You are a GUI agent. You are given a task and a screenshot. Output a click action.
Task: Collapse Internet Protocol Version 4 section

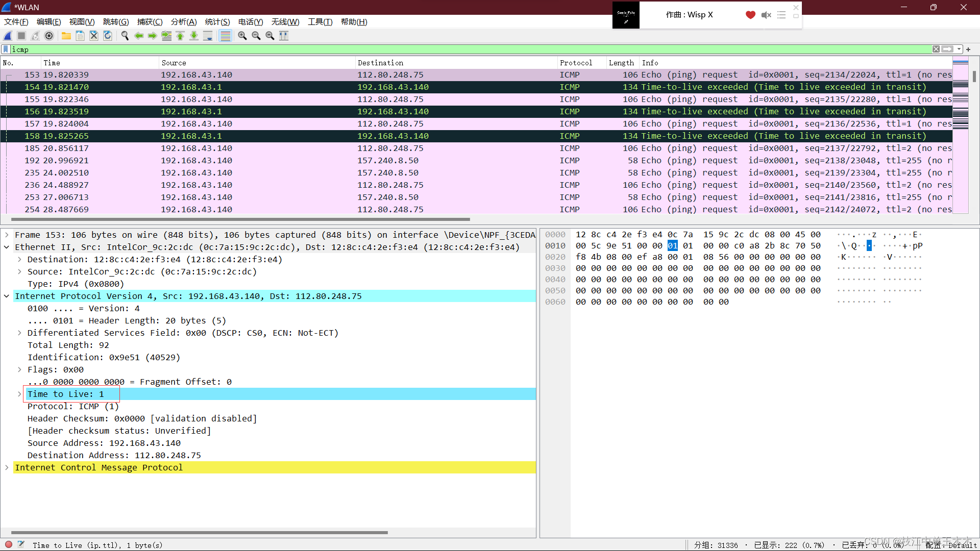(7, 296)
